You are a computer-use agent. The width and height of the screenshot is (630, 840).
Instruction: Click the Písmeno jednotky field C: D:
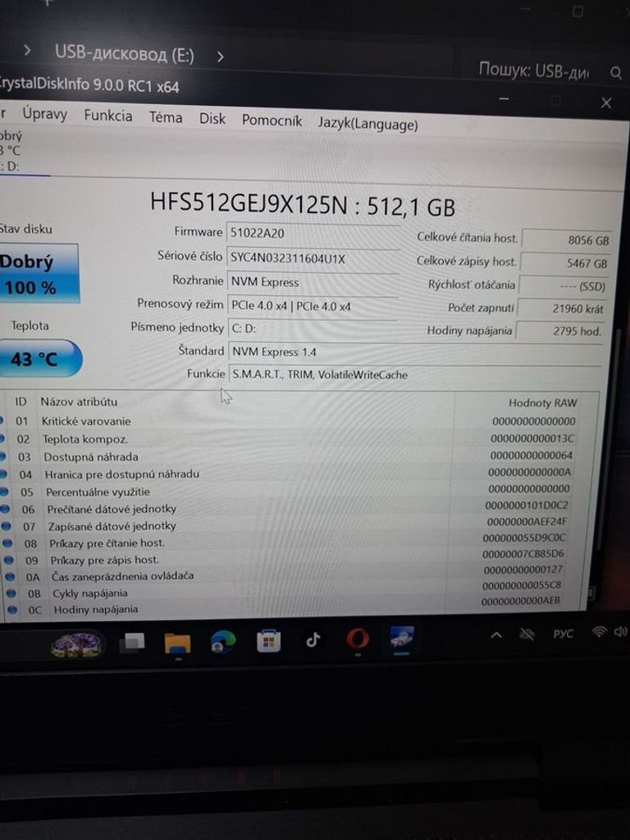coord(313,328)
